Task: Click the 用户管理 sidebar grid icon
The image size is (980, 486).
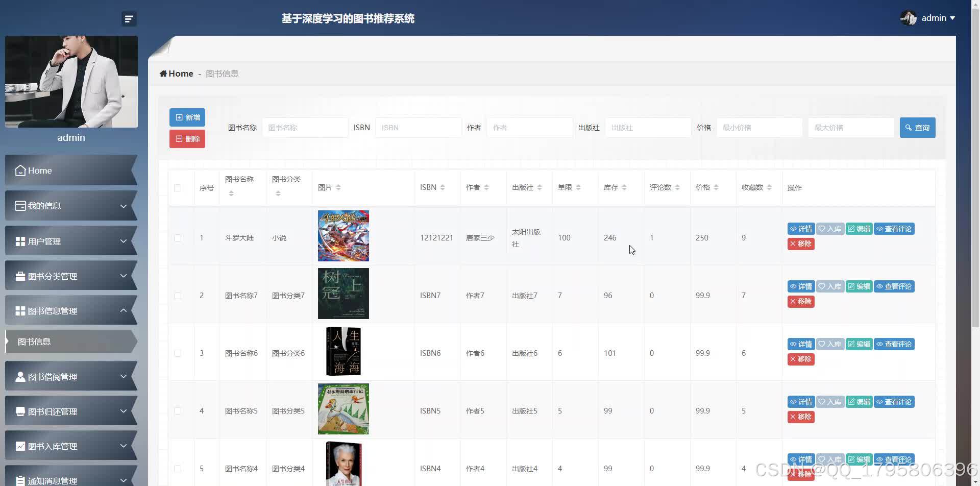Action: (x=20, y=241)
